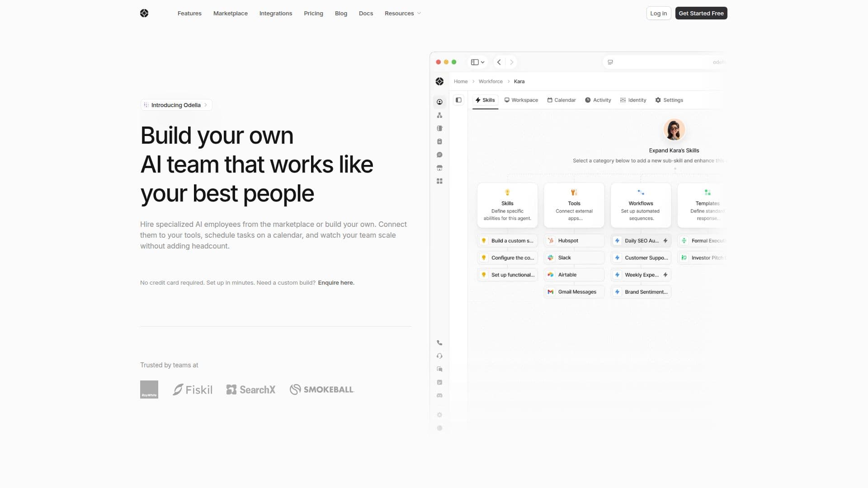This screenshot has height=488, width=868.
Task: Select the Templates category card
Action: 702,205
